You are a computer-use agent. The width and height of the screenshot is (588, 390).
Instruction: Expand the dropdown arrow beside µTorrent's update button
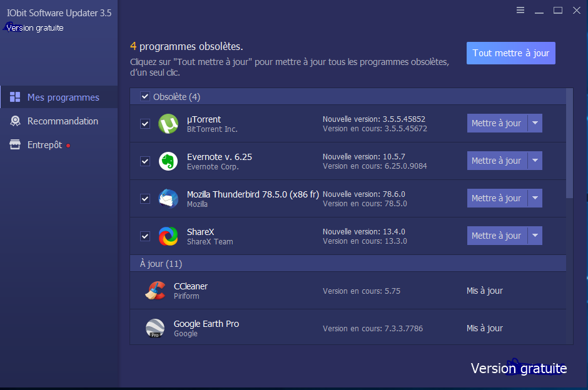click(535, 123)
